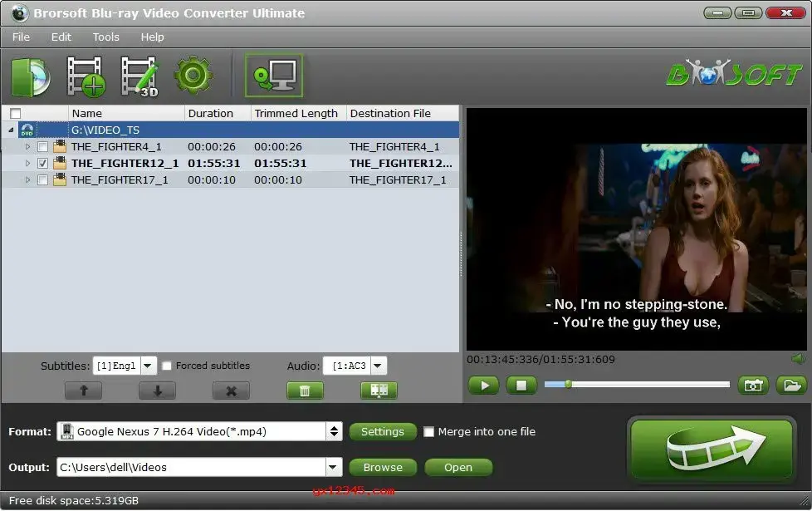Check the THE_FIGHTER17_1 checkbox

[43, 179]
